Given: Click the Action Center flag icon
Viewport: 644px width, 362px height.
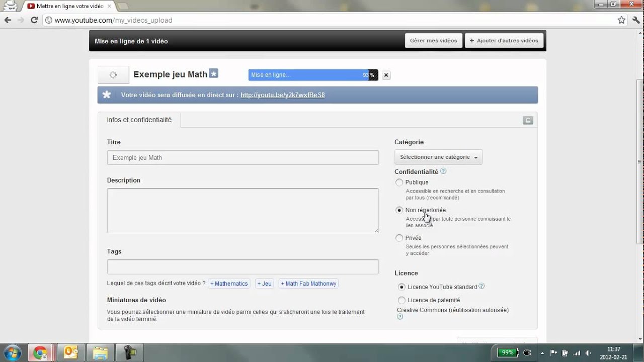Looking at the screenshot, I should (x=553, y=352).
